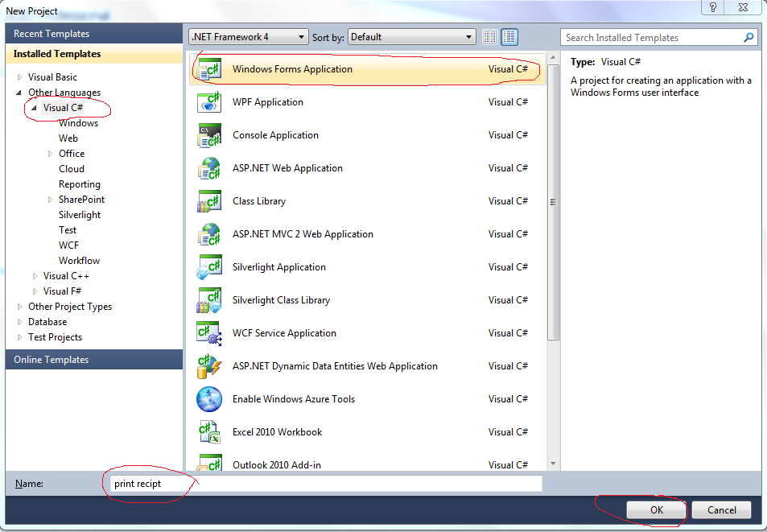767x532 pixels.
Task: Open the Recent Templates section
Action: 94,34
